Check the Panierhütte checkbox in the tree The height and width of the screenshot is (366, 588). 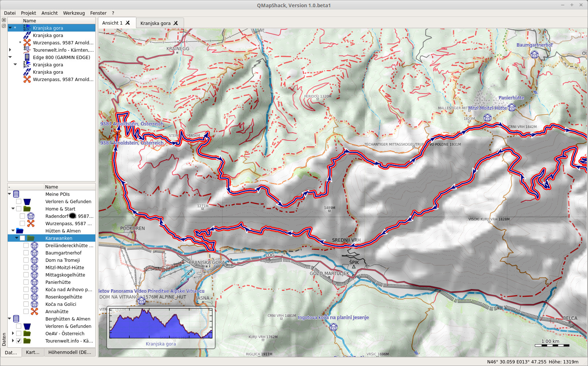click(26, 282)
